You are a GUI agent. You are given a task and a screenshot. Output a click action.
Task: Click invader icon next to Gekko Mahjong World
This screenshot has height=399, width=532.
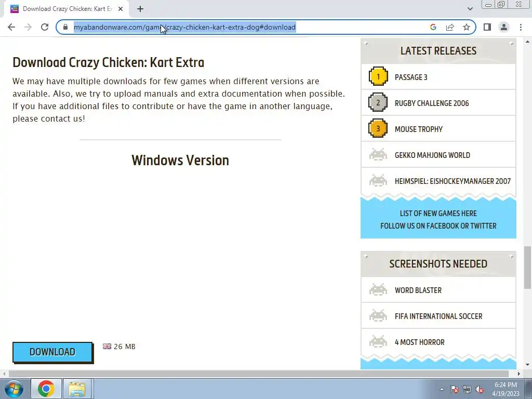(x=378, y=154)
